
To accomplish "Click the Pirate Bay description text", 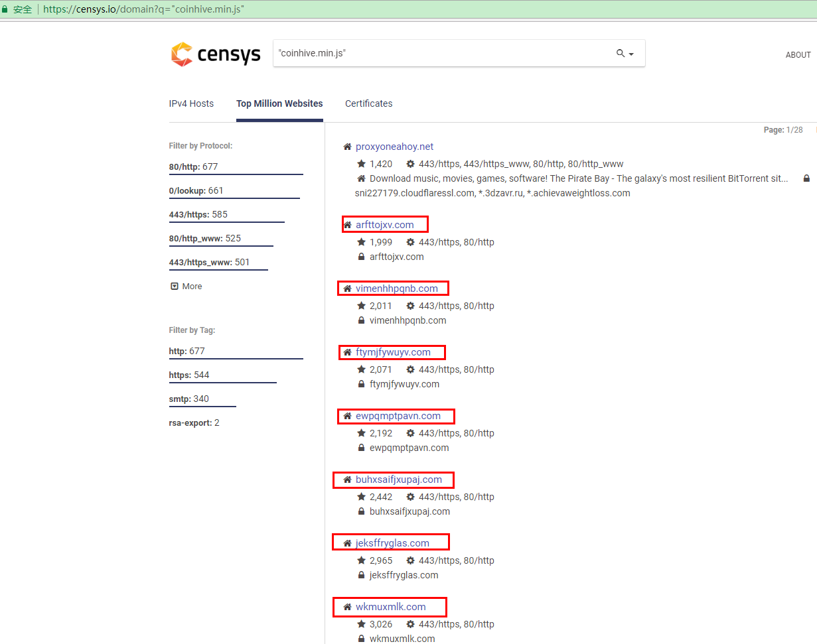I will coord(579,178).
